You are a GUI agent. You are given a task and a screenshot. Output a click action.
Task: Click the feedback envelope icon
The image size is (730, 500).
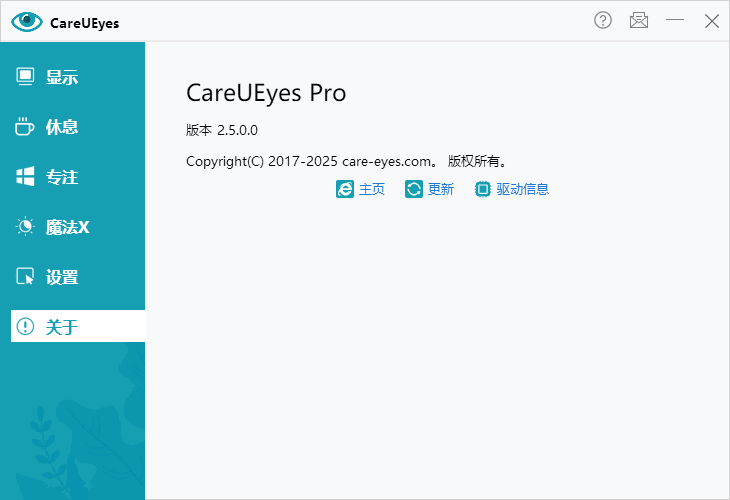click(x=639, y=21)
